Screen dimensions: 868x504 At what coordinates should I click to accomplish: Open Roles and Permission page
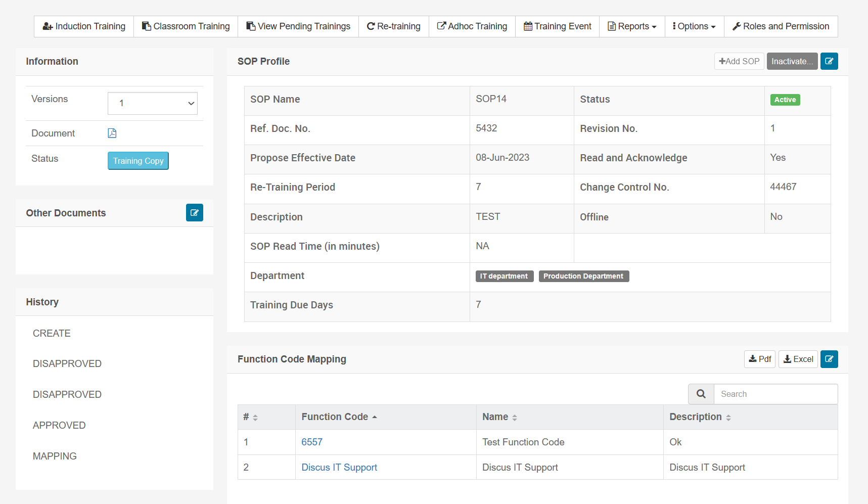click(x=781, y=26)
